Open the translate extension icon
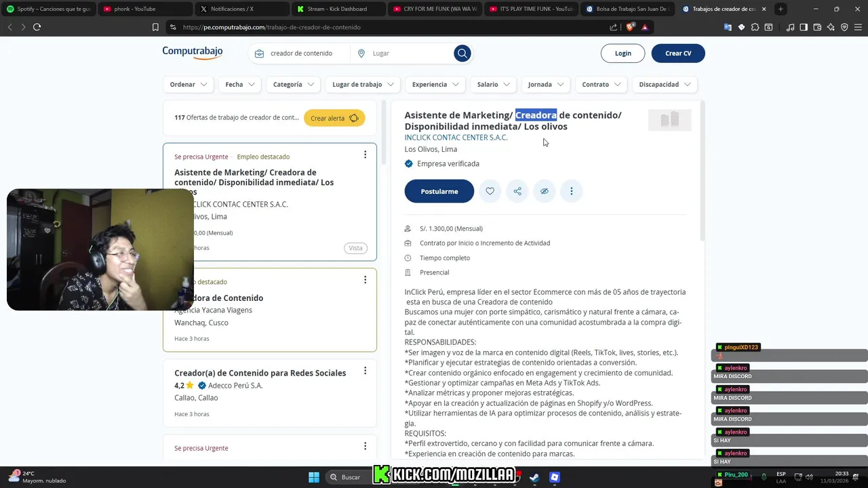Viewport: 868px width, 488px height. coord(728,27)
